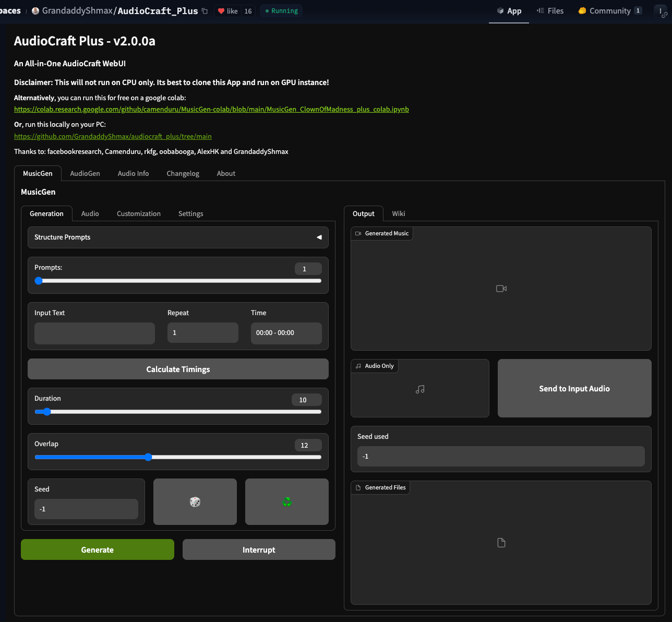Viewport: 672px width, 622px height.
Task: Click the Prompts number box showing 1
Action: click(308, 269)
